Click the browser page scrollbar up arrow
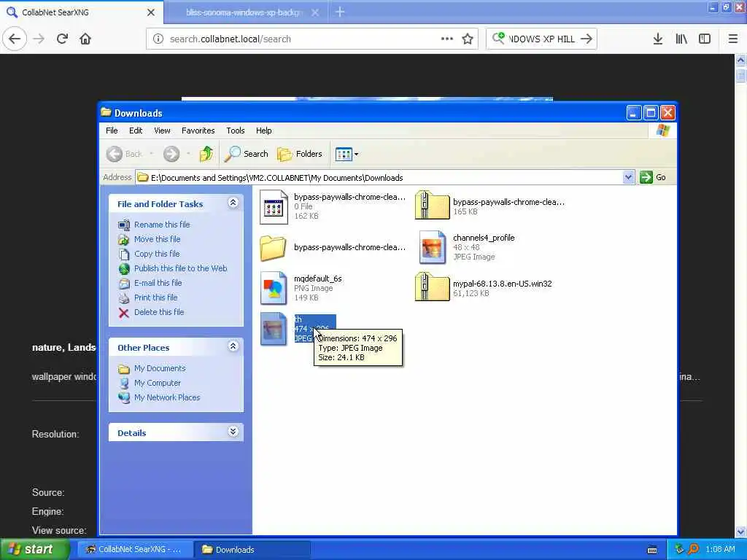Viewport: 747px width, 560px height. point(741,61)
